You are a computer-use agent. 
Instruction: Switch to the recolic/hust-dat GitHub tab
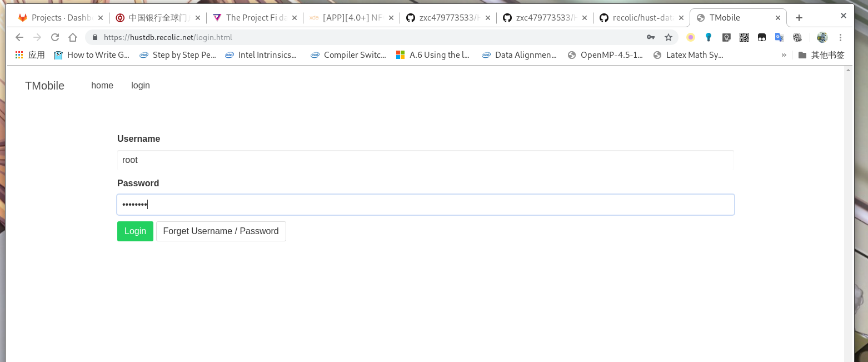pos(639,17)
